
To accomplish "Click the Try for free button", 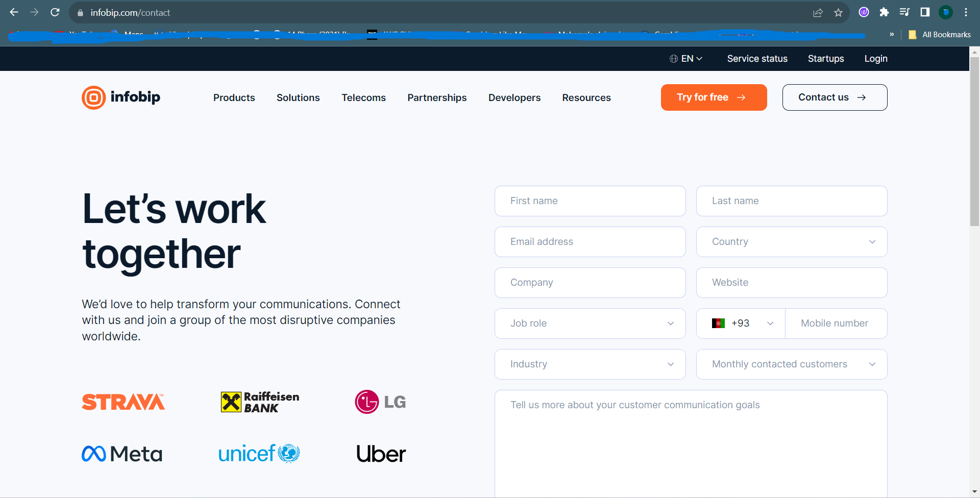I will point(714,97).
